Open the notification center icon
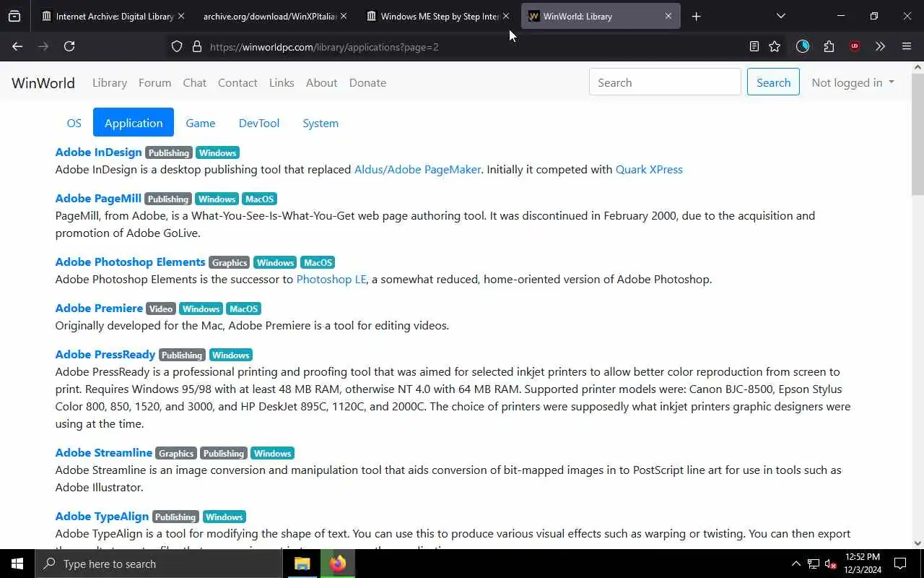Screen dimensions: 924x578 point(900,564)
